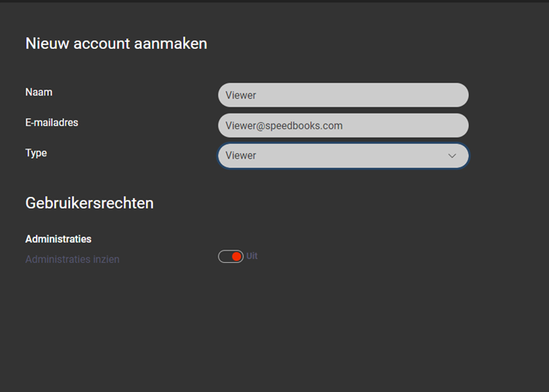Click into the Naam input field
This screenshot has width=549, height=392.
343,95
